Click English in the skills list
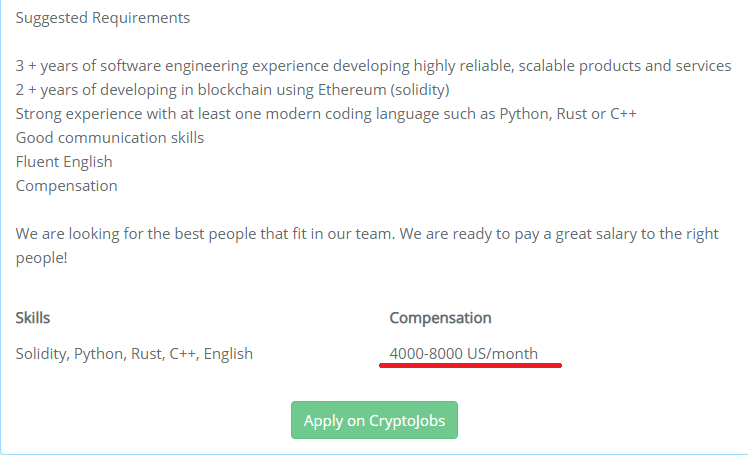The height and width of the screenshot is (455, 748). click(x=228, y=354)
